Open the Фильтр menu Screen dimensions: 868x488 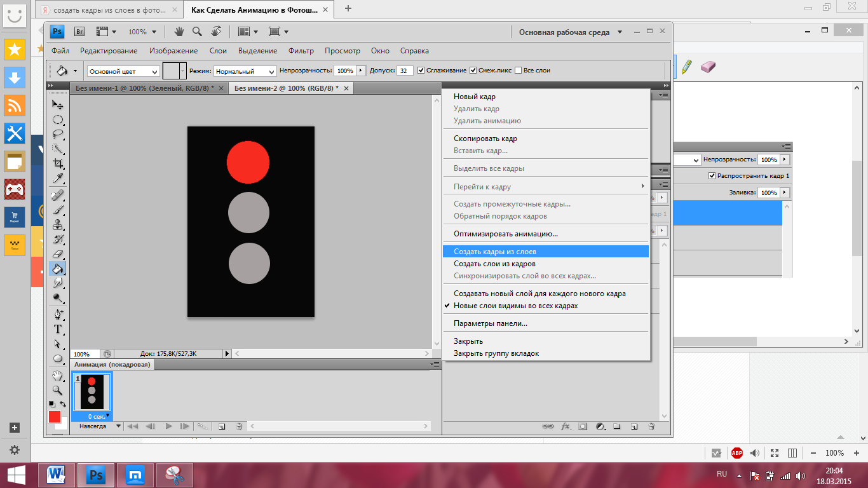pyautogui.click(x=301, y=51)
